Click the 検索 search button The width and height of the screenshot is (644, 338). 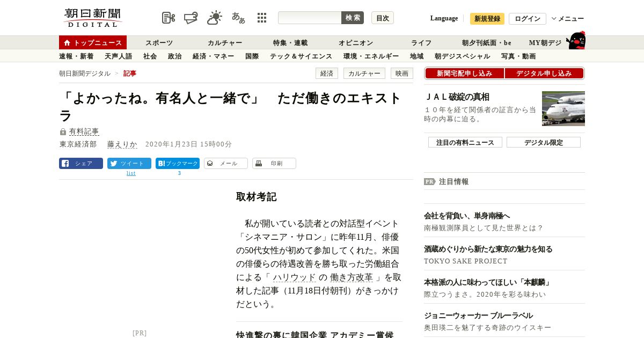353,18
